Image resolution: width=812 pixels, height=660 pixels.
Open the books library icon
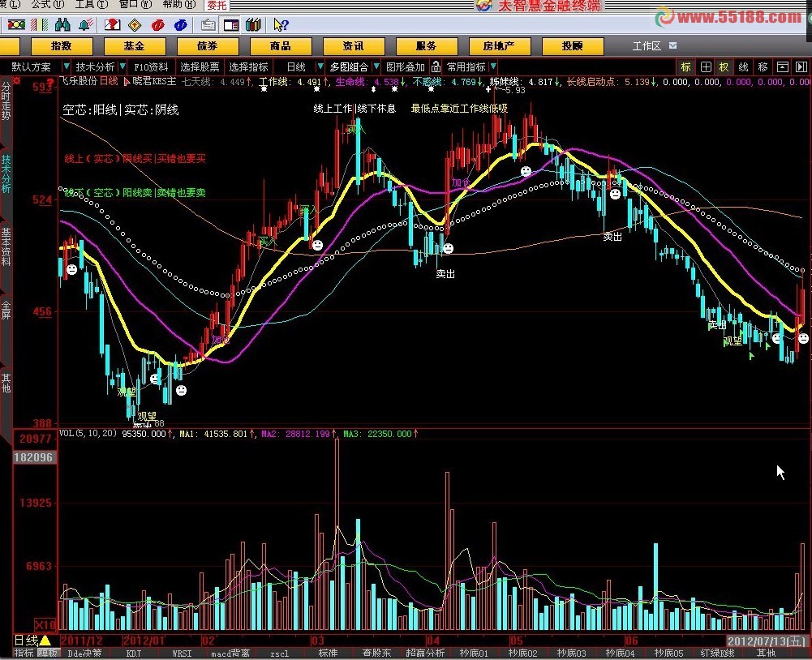(x=253, y=24)
